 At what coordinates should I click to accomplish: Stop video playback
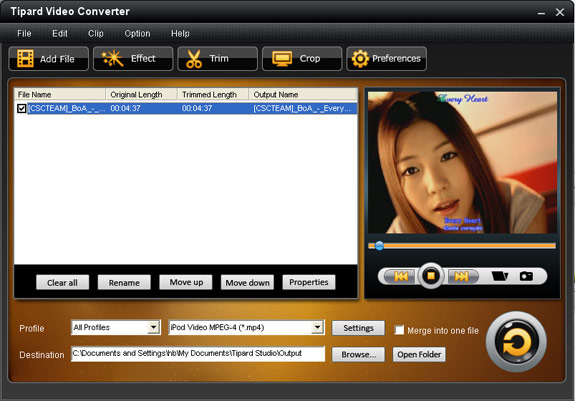[431, 275]
